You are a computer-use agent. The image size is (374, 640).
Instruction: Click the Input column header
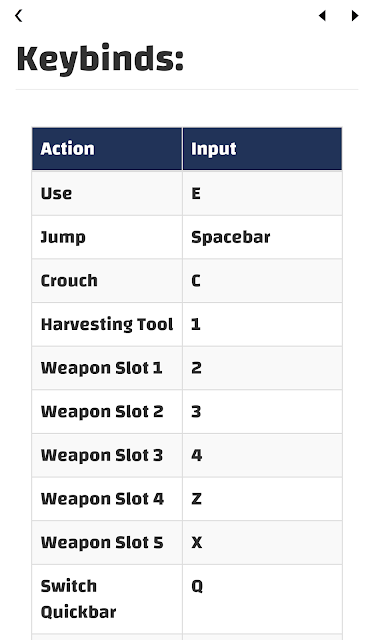[x=262, y=149]
